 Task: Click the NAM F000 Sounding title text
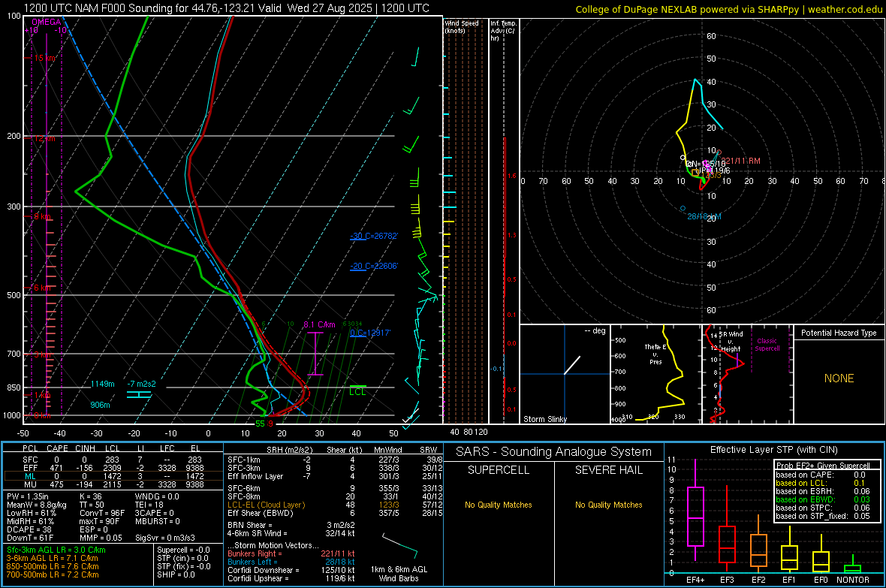pyautogui.click(x=226, y=8)
